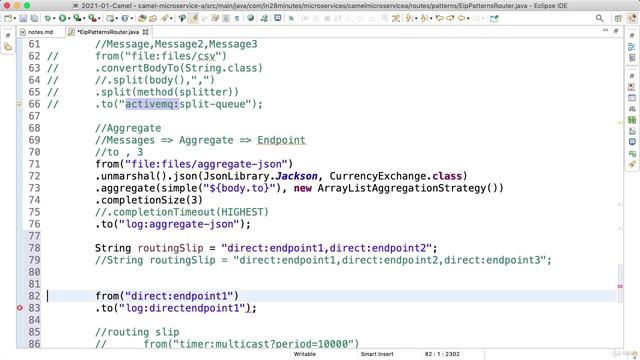Close the EipPatternsRouter.java tab
Viewport: 640px width, 360px height.
(x=146, y=32)
